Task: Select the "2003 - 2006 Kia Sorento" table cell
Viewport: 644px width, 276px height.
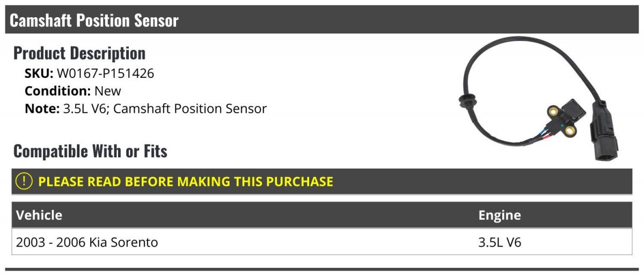Action: [x=87, y=242]
